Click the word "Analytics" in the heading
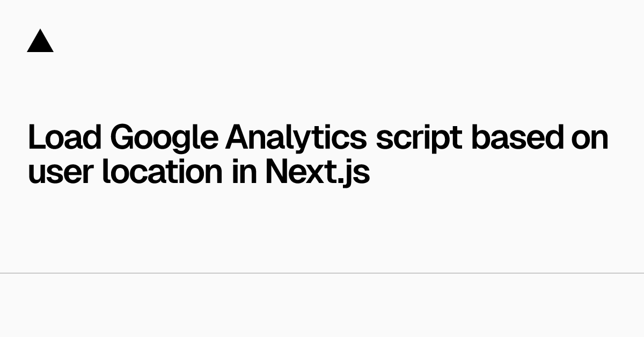This screenshot has height=337, width=644. pos(296,138)
